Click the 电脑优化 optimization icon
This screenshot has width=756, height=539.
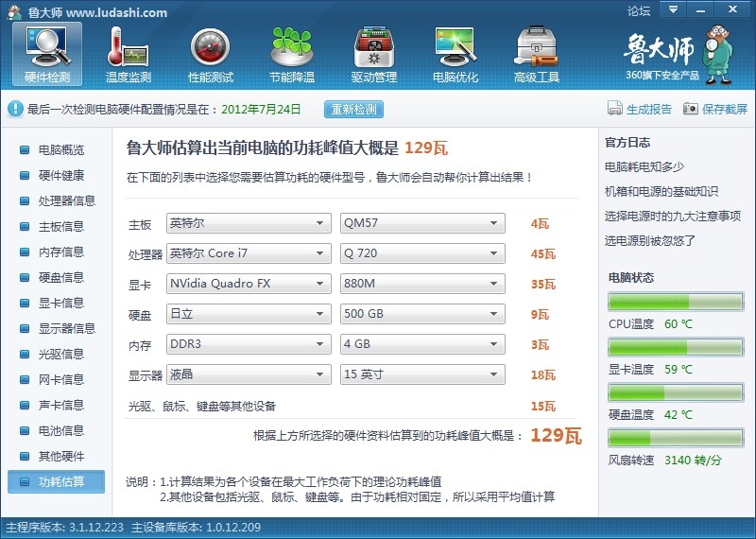point(455,47)
